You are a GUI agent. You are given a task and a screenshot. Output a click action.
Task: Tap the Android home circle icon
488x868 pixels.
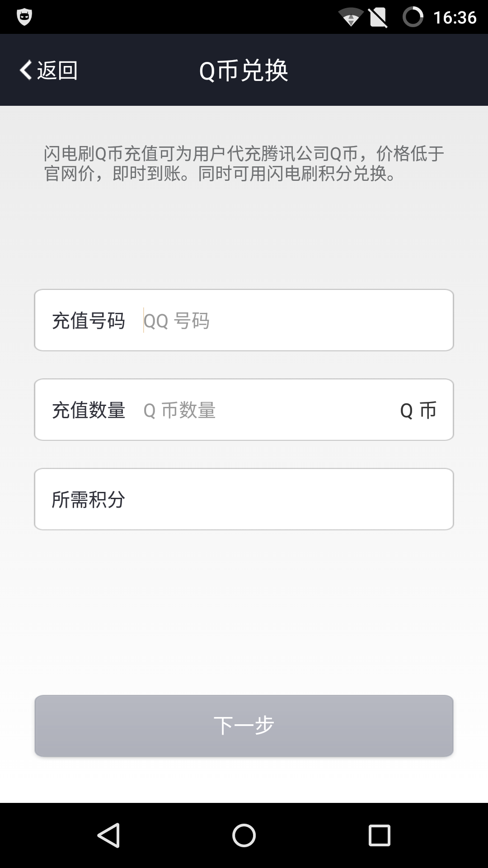click(244, 835)
